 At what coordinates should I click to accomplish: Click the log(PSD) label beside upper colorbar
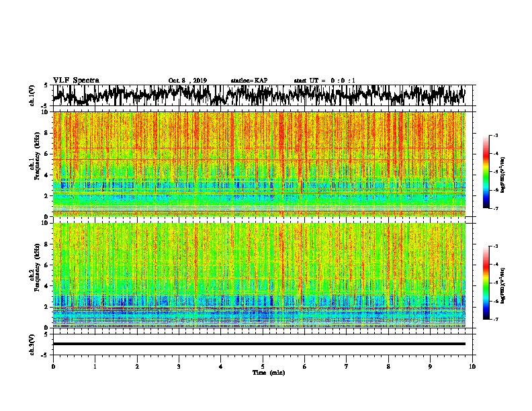[x=502, y=175]
